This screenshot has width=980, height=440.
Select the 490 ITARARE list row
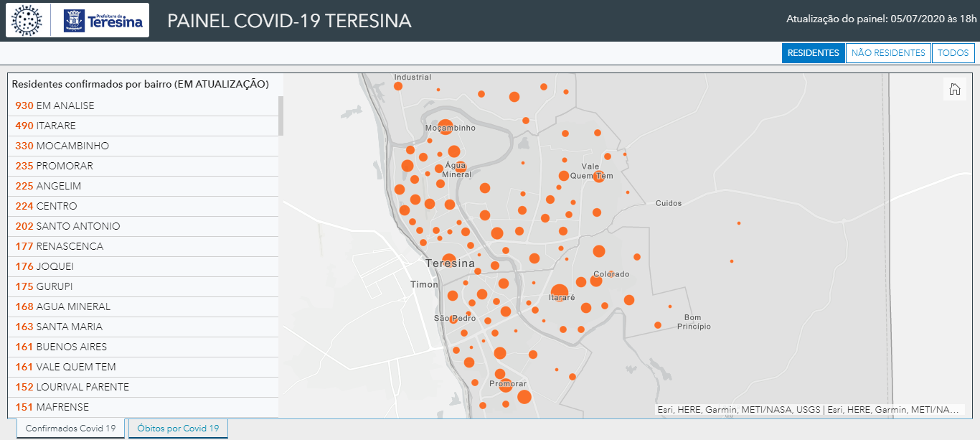point(143,126)
